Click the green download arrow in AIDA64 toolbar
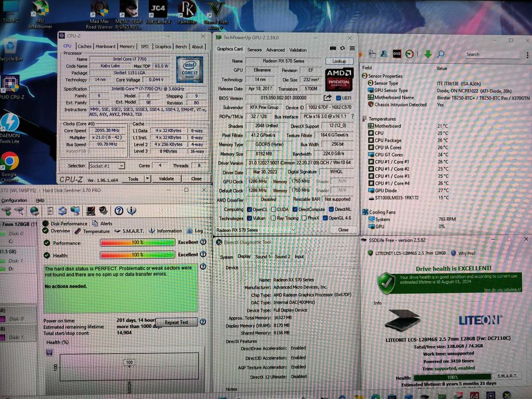This screenshot has width=532, height=399. tap(428, 54)
